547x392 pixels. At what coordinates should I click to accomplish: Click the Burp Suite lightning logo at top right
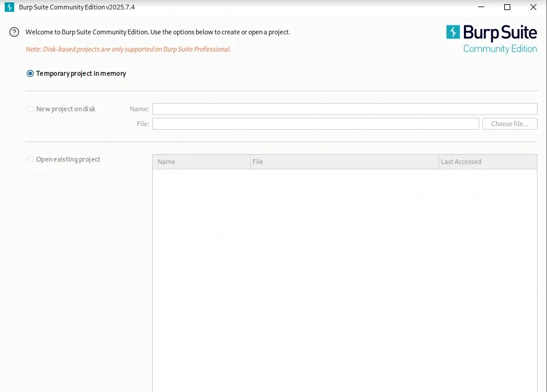click(x=453, y=32)
